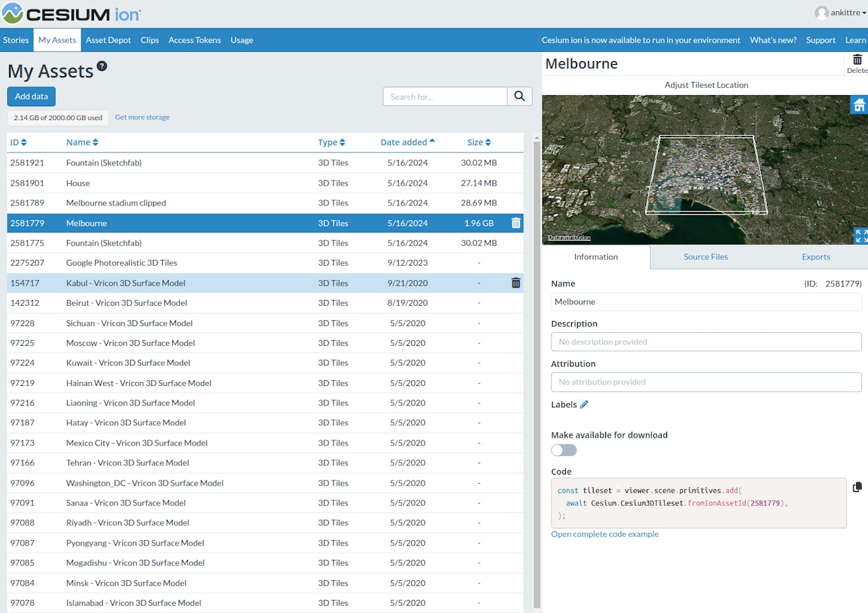Viewport: 868px width, 613px height.
Task: Click the storage usage bar
Action: pyautogui.click(x=58, y=117)
